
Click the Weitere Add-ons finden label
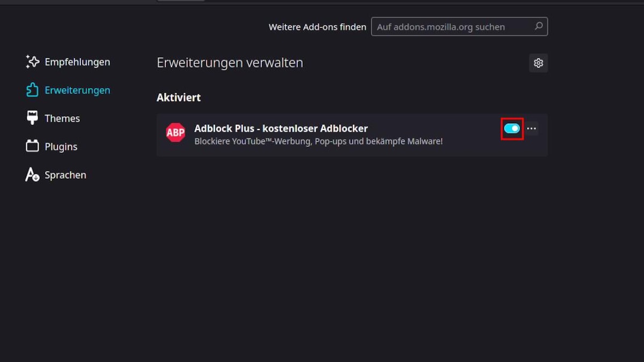pyautogui.click(x=318, y=27)
